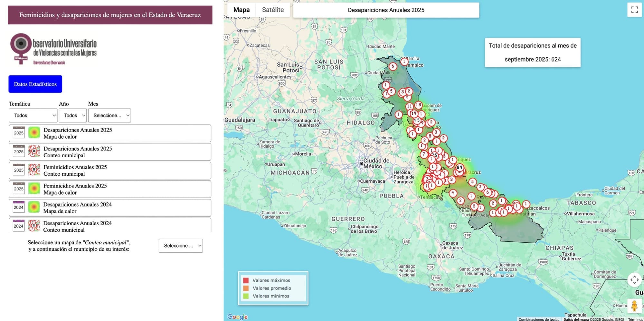This screenshot has width=644, height=321.
Task: Click heat map icon for Desapariciones Anuales 2025
Action: click(34, 133)
